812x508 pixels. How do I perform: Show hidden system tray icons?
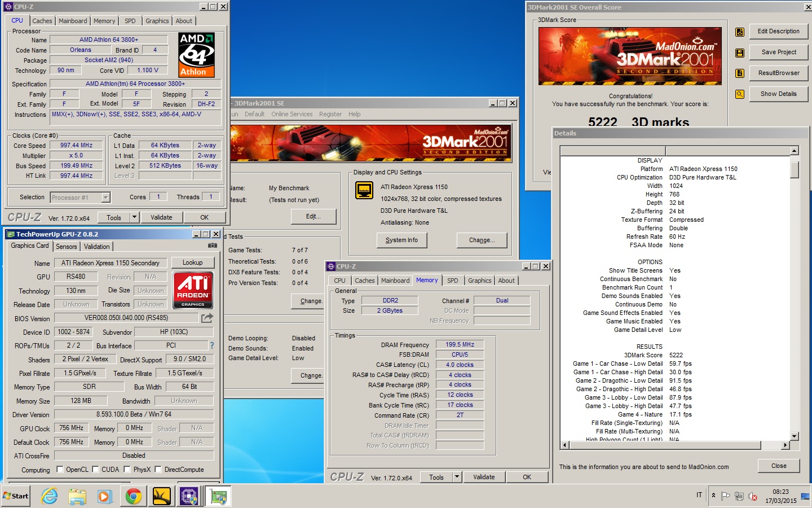click(x=713, y=496)
